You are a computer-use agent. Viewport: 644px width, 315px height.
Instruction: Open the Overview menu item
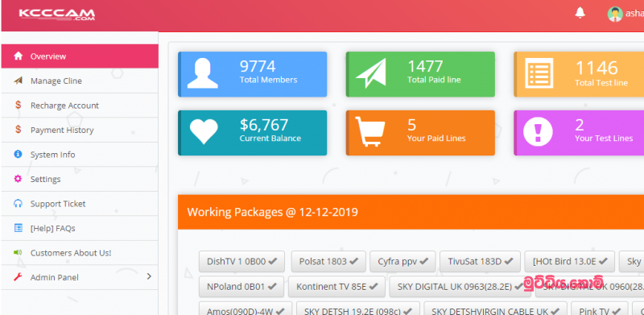(80, 56)
